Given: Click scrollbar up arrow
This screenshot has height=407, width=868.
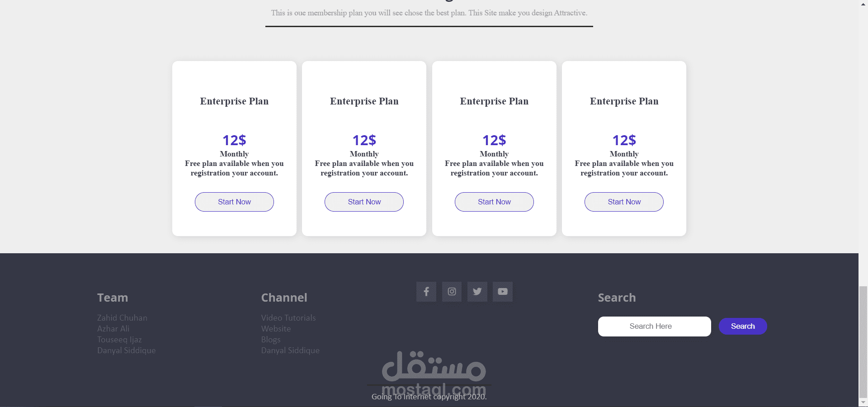Looking at the screenshot, I should [863, 4].
